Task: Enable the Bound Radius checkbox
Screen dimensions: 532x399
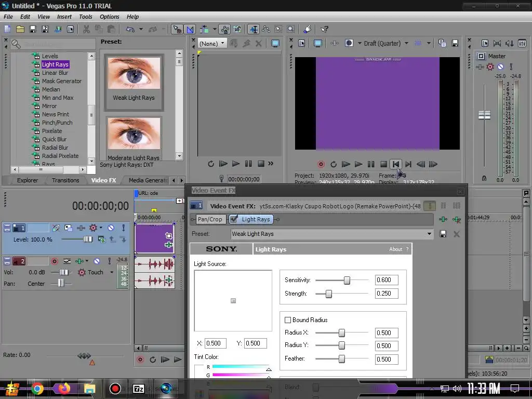Action: [x=288, y=320]
